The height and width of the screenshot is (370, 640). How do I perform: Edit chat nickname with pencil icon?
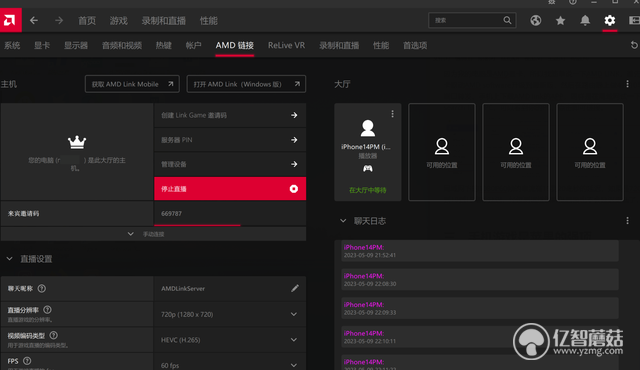(x=295, y=288)
